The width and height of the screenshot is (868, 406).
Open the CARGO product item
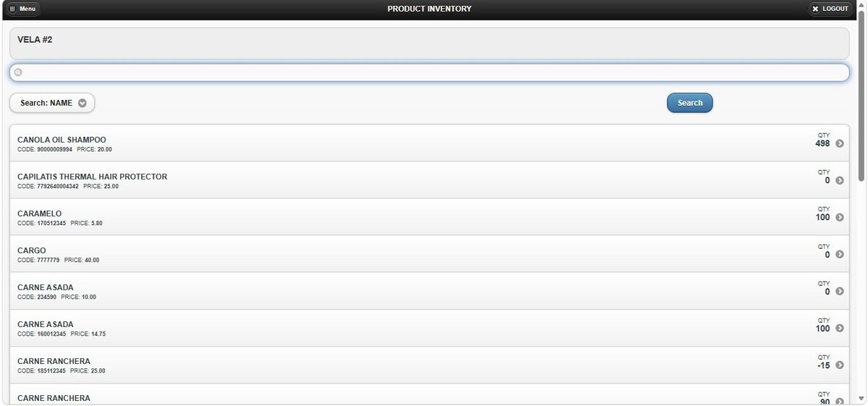430,254
